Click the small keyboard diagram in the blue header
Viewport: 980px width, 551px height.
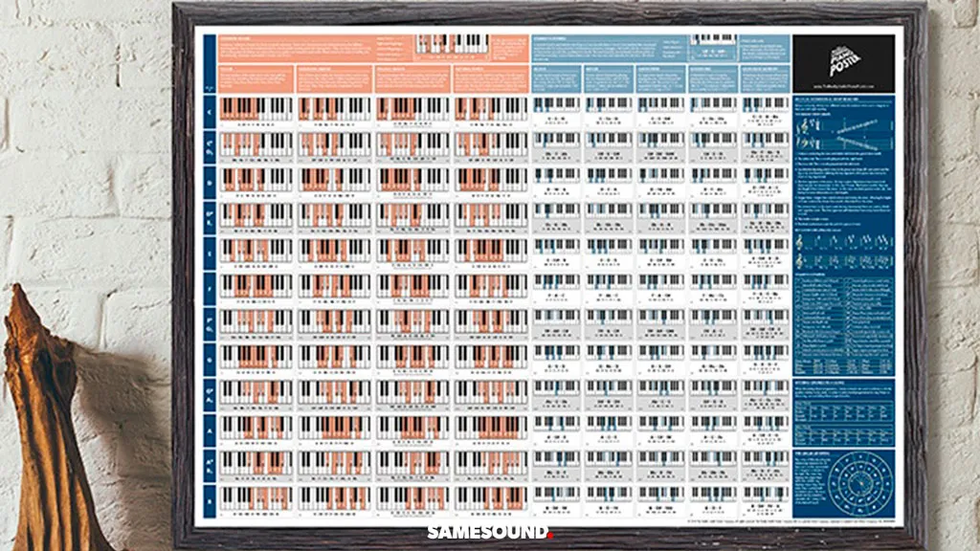tap(713, 39)
